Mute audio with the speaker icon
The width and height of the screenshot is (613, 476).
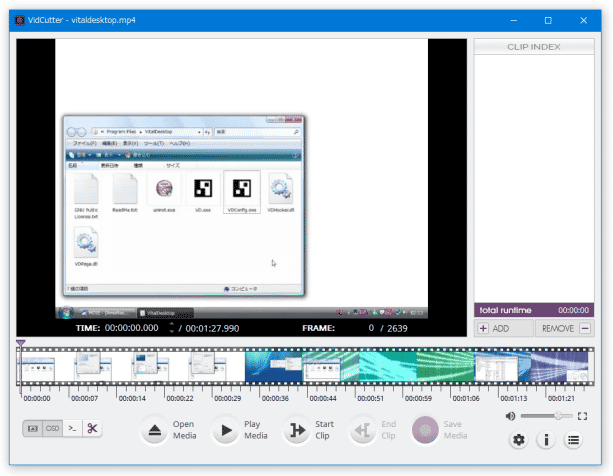511,416
